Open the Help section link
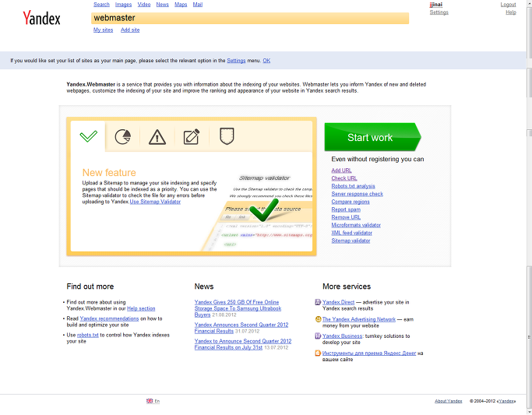Image resolution: width=532 pixels, height=415 pixels. [141, 308]
